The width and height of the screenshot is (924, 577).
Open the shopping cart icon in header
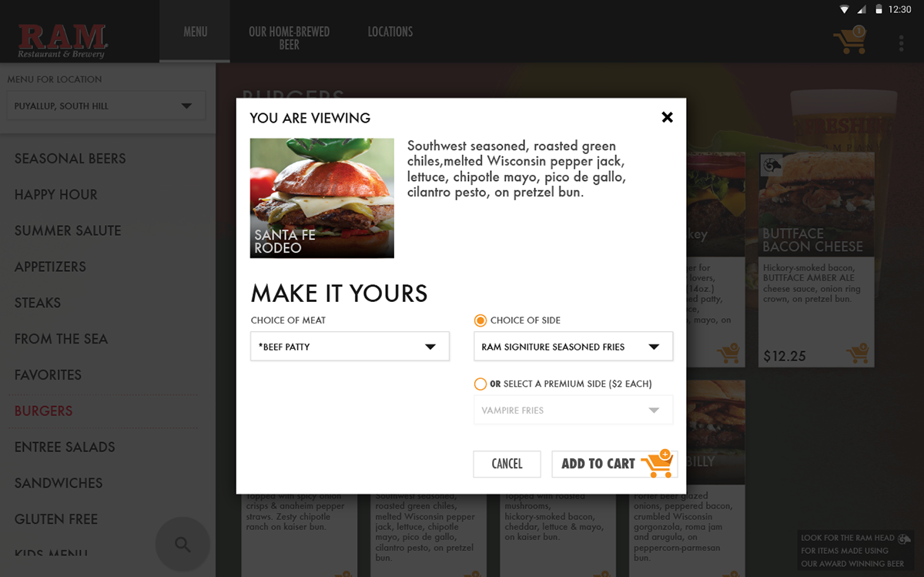(x=850, y=40)
